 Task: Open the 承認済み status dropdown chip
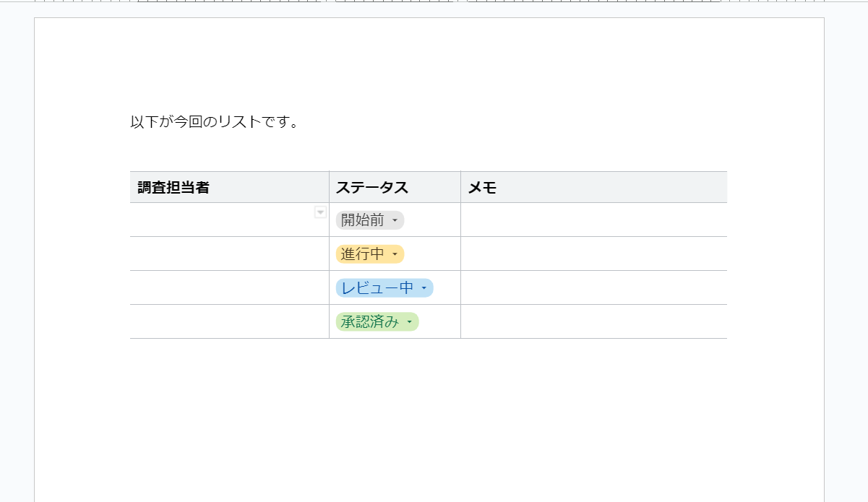(x=377, y=322)
